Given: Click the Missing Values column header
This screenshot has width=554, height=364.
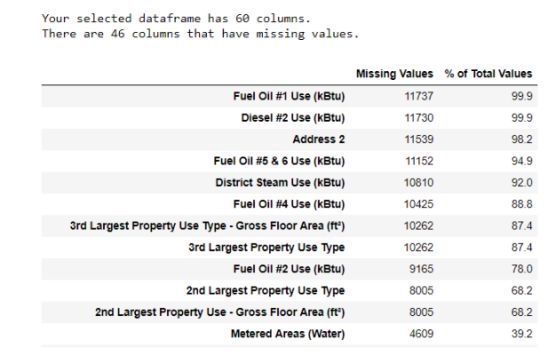Looking at the screenshot, I should click(394, 74).
